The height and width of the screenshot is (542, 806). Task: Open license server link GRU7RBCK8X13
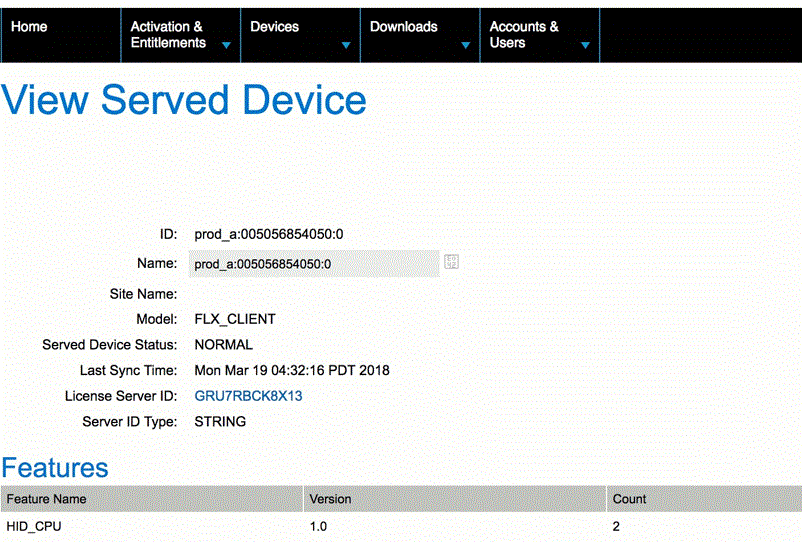[x=248, y=396]
